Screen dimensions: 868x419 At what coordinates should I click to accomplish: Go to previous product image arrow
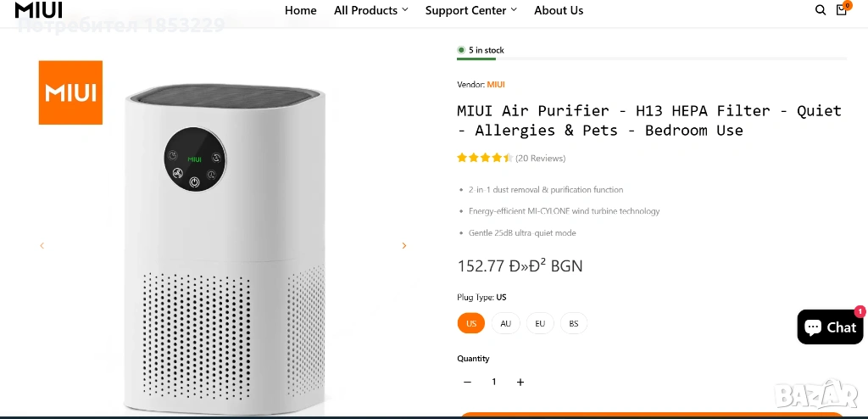[x=42, y=245]
